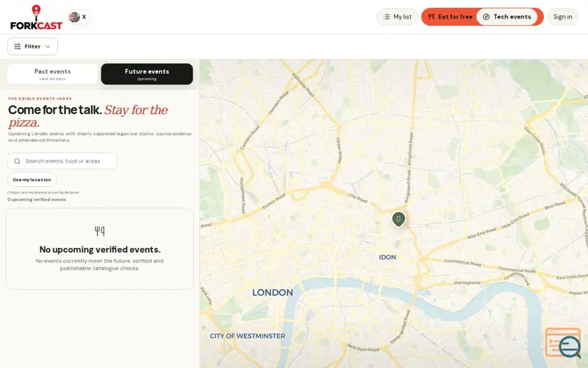Select the Past events tab
The width and height of the screenshot is (588, 368).
click(x=52, y=74)
